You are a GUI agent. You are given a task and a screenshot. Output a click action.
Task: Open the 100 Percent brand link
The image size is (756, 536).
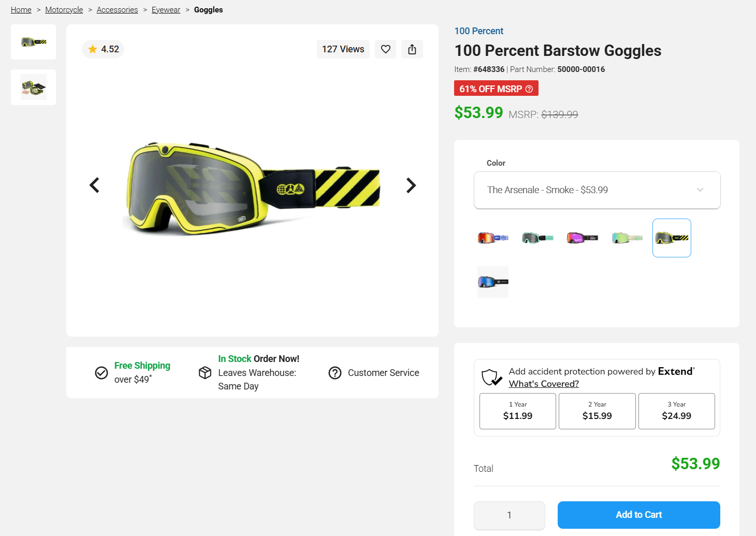[x=479, y=31]
